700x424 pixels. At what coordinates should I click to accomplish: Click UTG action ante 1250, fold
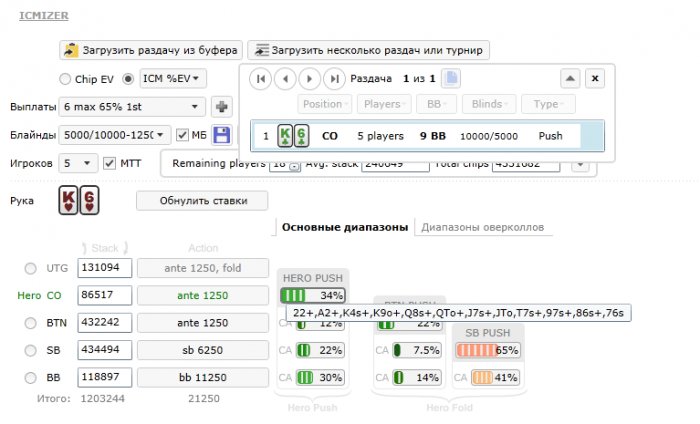(203, 268)
